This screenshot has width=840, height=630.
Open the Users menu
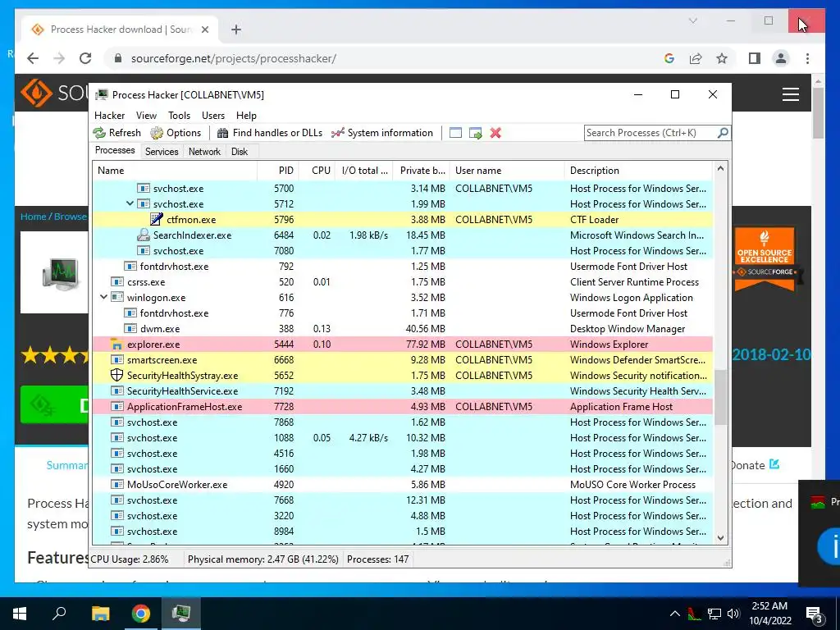click(x=213, y=115)
